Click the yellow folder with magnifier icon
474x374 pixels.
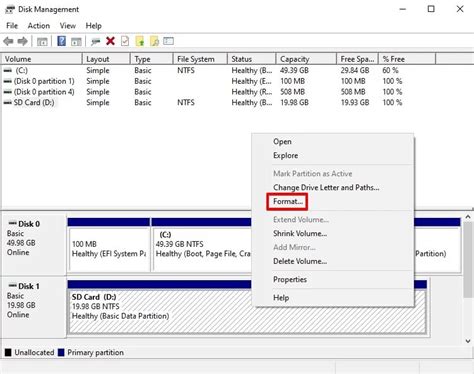(x=154, y=41)
